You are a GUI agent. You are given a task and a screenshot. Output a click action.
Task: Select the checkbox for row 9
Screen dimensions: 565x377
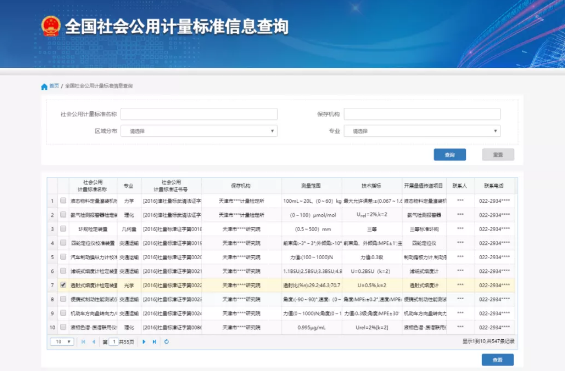pyautogui.click(x=63, y=313)
